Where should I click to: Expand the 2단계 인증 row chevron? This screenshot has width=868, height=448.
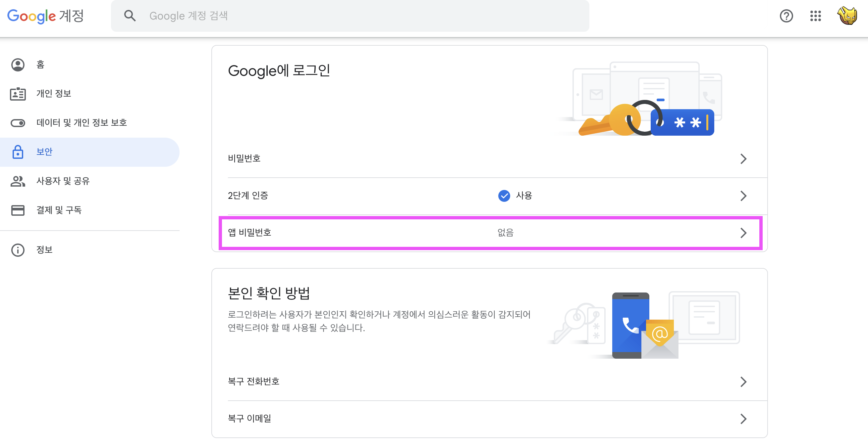743,196
